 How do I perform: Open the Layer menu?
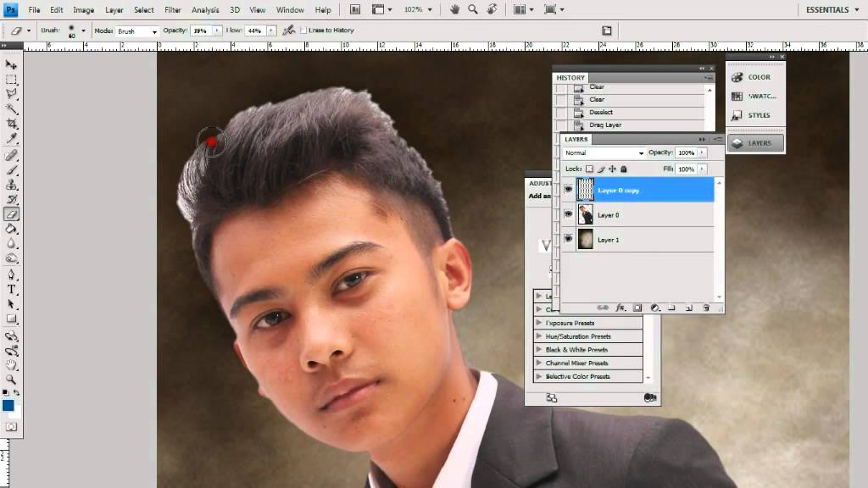pos(114,10)
